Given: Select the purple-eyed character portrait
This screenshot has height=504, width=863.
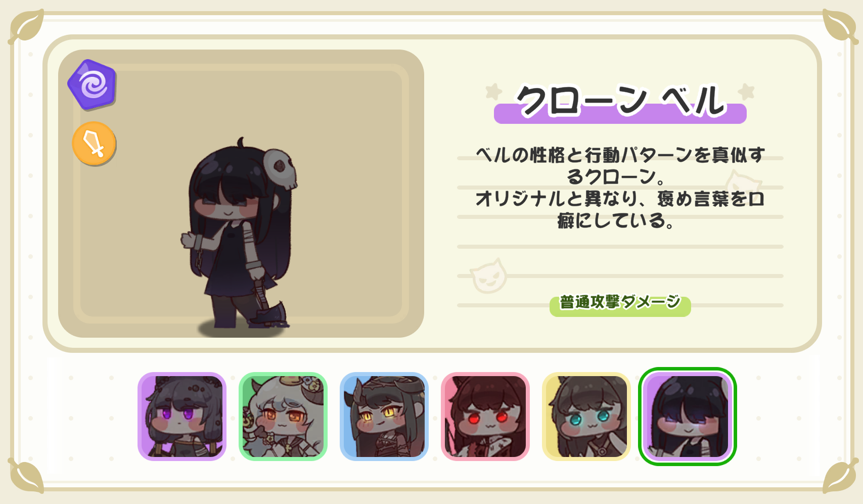Looking at the screenshot, I should [182, 417].
